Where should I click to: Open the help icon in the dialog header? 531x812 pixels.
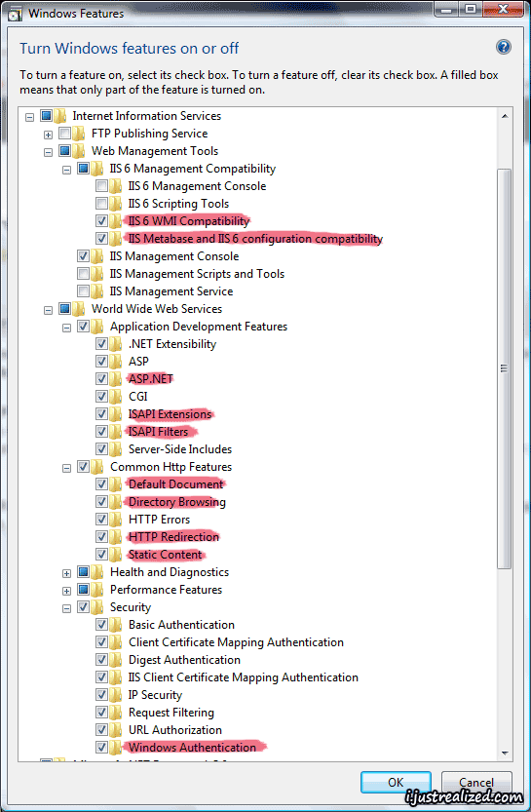point(504,47)
